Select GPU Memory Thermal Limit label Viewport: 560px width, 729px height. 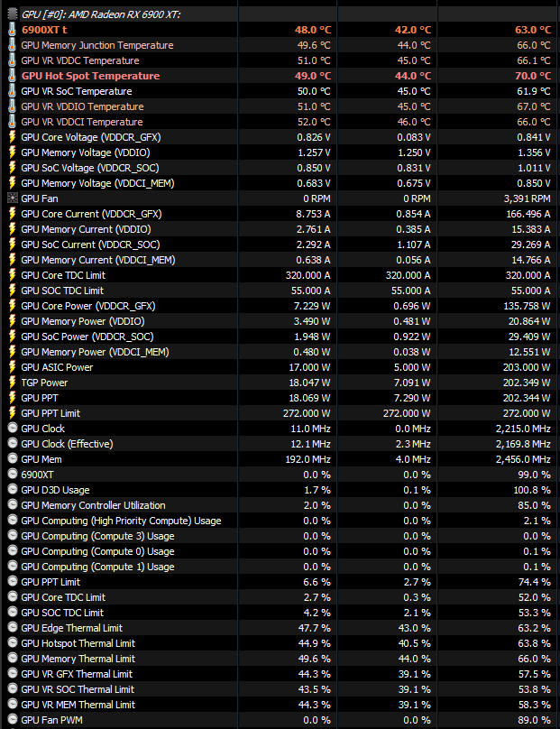click(x=78, y=659)
